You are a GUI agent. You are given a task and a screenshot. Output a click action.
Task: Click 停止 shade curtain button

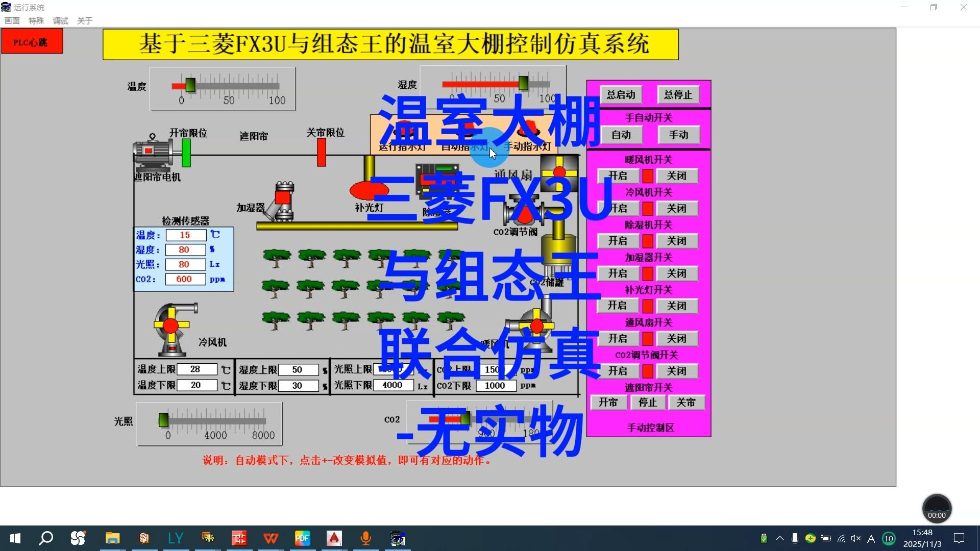648,403
